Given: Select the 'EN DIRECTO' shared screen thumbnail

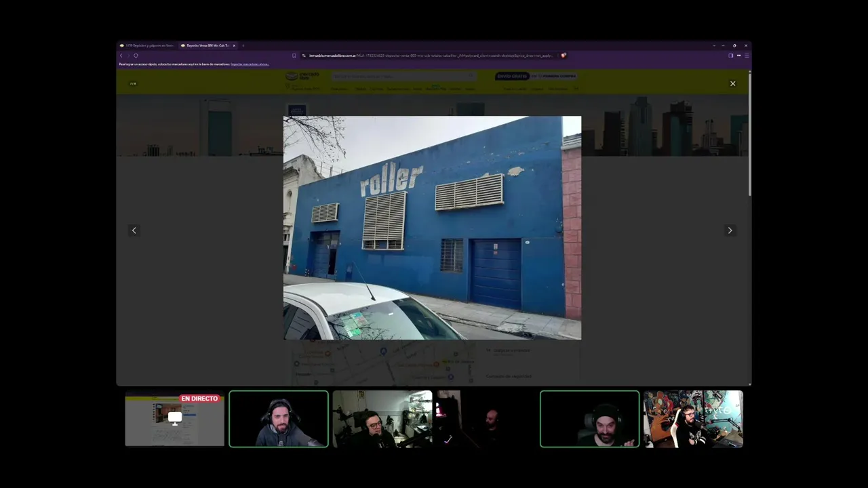Looking at the screenshot, I should [174, 419].
